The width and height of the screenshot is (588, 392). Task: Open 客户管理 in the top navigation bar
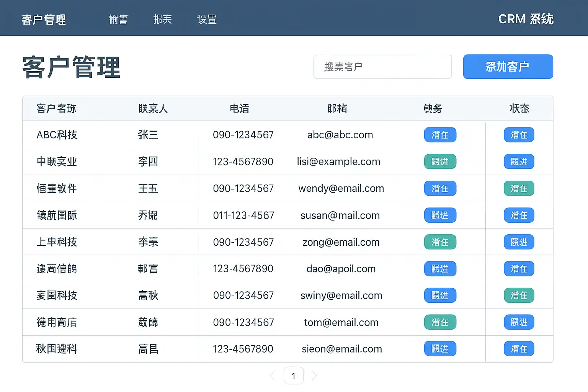point(44,20)
